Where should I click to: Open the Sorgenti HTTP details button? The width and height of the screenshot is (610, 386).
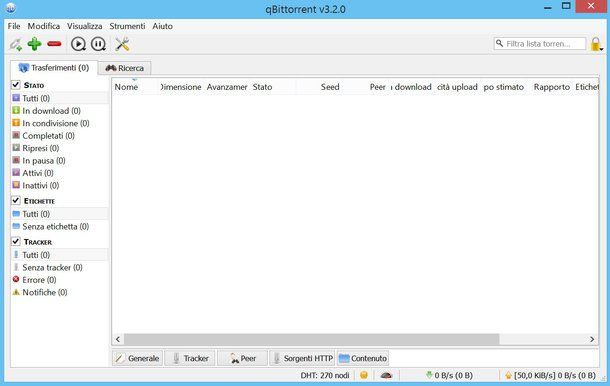pyautogui.click(x=302, y=358)
